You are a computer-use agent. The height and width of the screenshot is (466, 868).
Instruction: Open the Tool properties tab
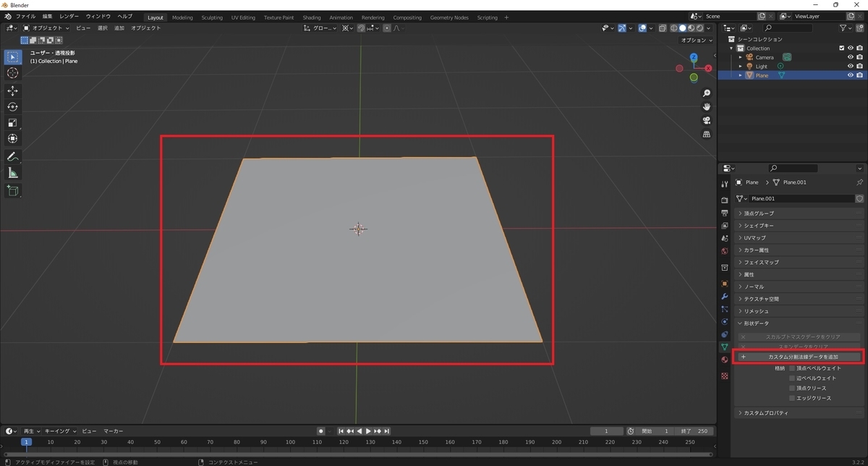tap(725, 185)
